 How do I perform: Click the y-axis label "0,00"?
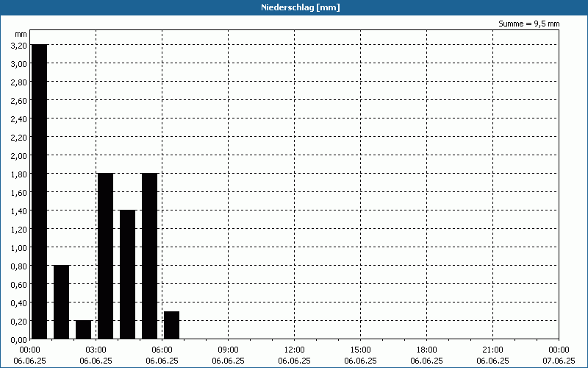tap(19, 340)
